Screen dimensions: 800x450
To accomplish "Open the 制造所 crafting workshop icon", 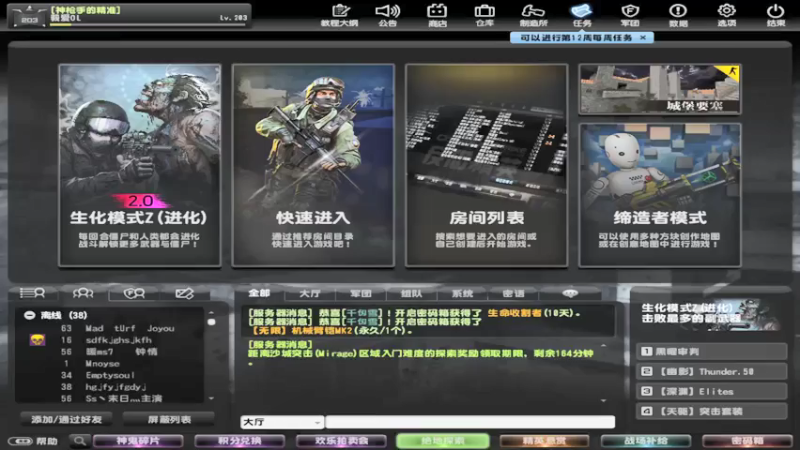I will click(x=533, y=15).
